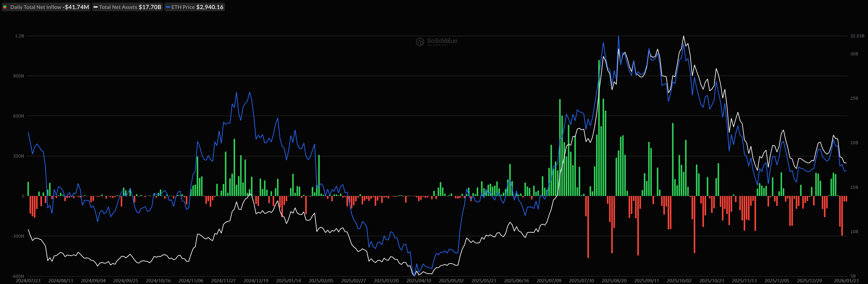Click the -600M left axis label
This screenshot has height=284, width=868.
[x=18, y=276]
